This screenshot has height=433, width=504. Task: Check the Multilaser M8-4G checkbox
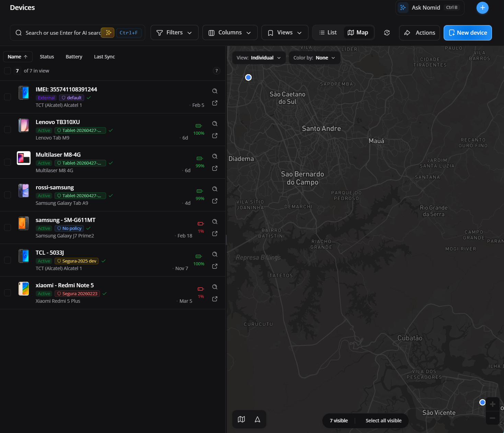point(8,162)
